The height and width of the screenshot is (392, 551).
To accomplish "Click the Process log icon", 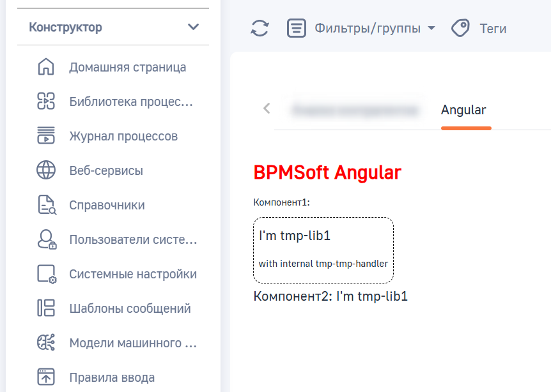I will (x=46, y=136).
